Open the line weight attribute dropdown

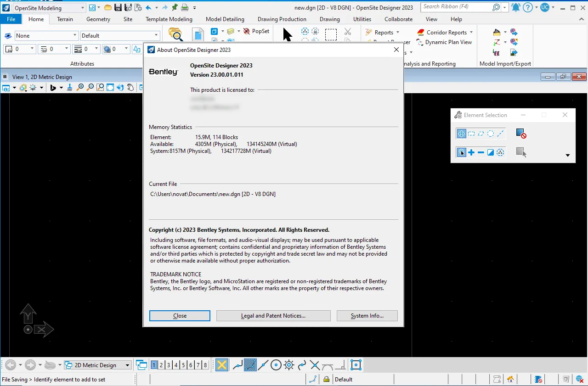[97, 49]
